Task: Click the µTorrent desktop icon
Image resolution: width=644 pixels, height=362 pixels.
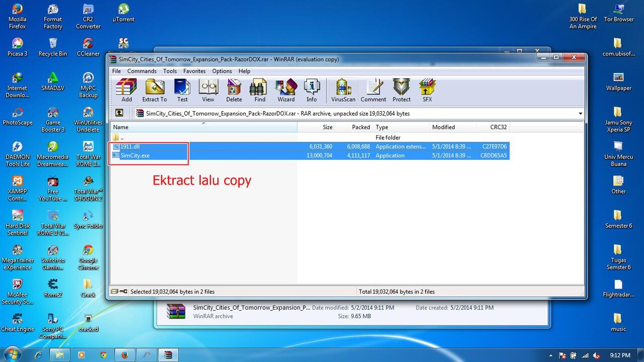Action: (x=123, y=14)
